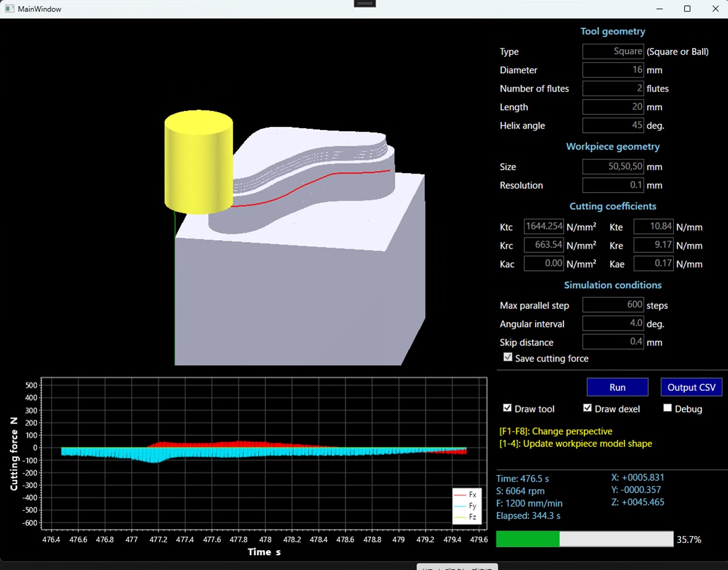This screenshot has height=570, width=728.
Task: Select the Diameter input field
Action: (x=613, y=70)
